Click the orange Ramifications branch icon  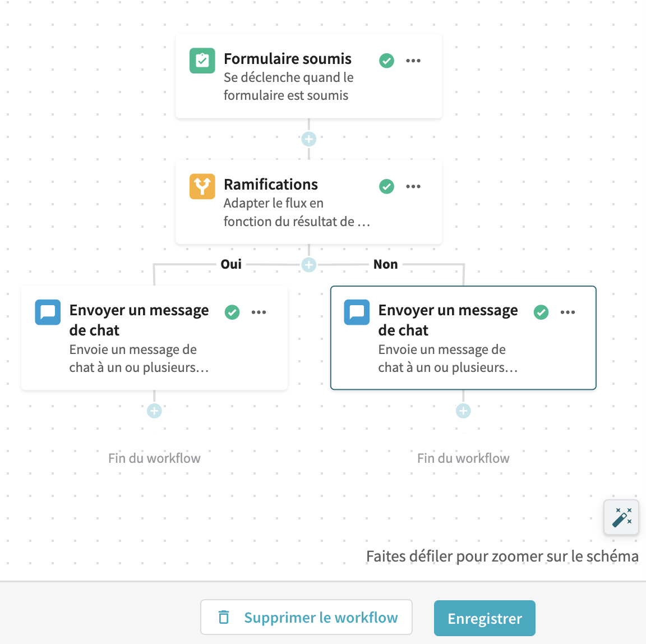(202, 186)
